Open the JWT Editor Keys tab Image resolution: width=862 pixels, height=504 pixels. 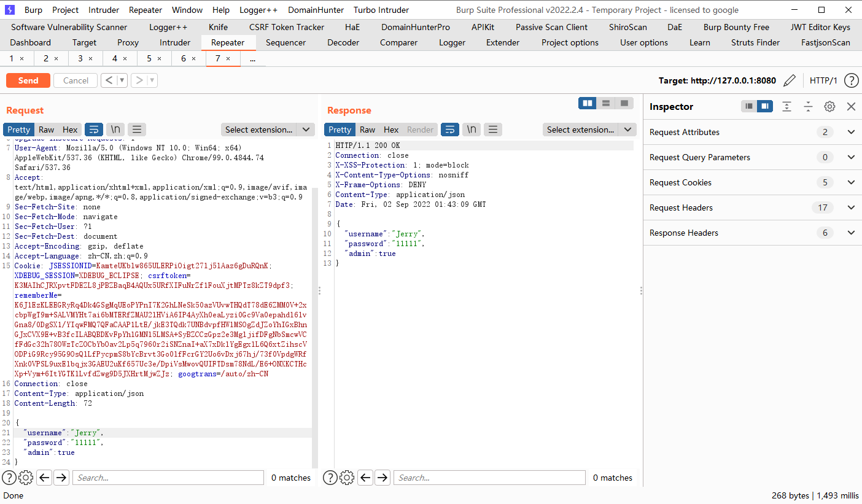coord(820,27)
